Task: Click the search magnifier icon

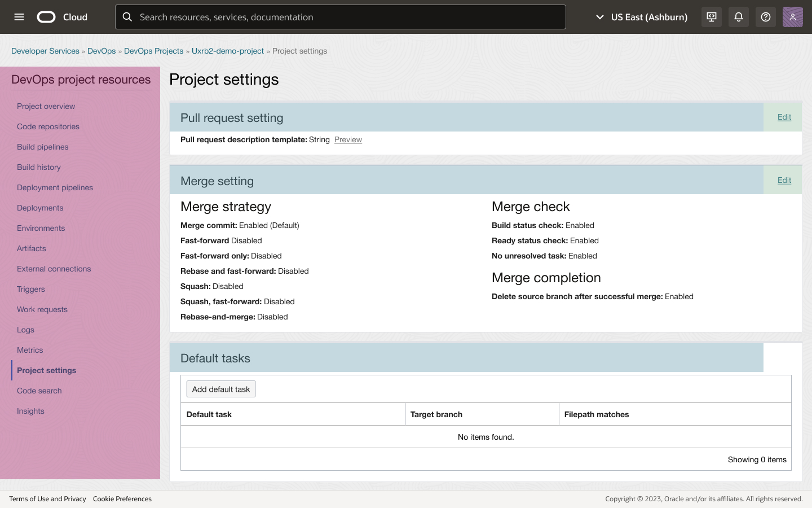Action: pyautogui.click(x=127, y=17)
